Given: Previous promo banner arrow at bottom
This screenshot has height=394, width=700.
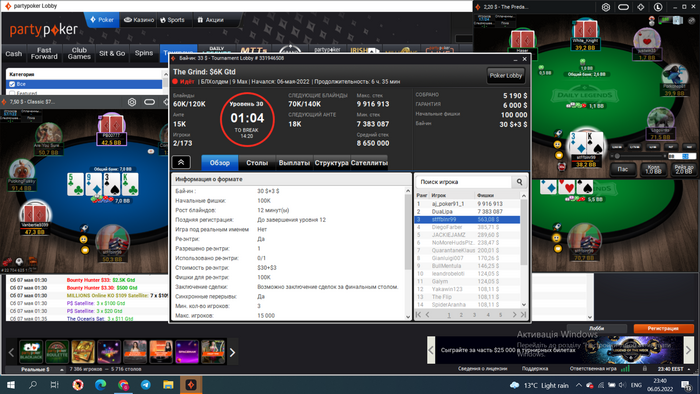Looking at the screenshot, I should (x=431, y=350).
